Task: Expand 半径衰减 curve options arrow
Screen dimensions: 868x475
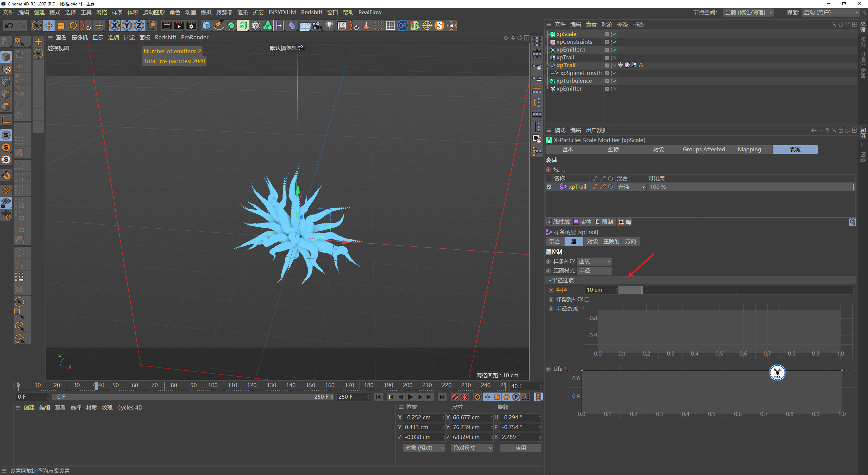Action: click(x=583, y=308)
